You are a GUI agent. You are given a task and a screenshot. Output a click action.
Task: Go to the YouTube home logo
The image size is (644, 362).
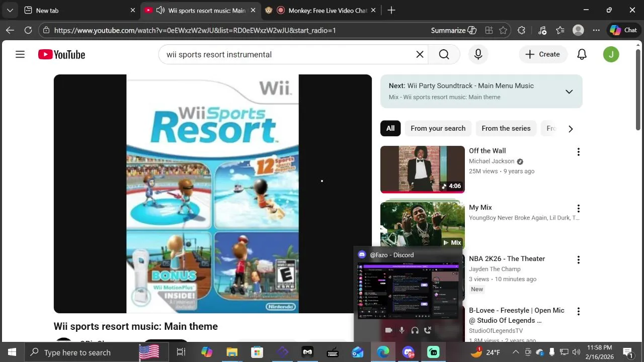[61, 54]
